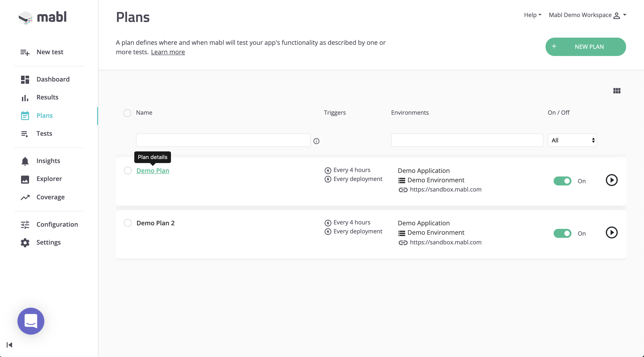Turn off the Demo Plan 2 toggle
The height and width of the screenshot is (357, 644).
(562, 233)
